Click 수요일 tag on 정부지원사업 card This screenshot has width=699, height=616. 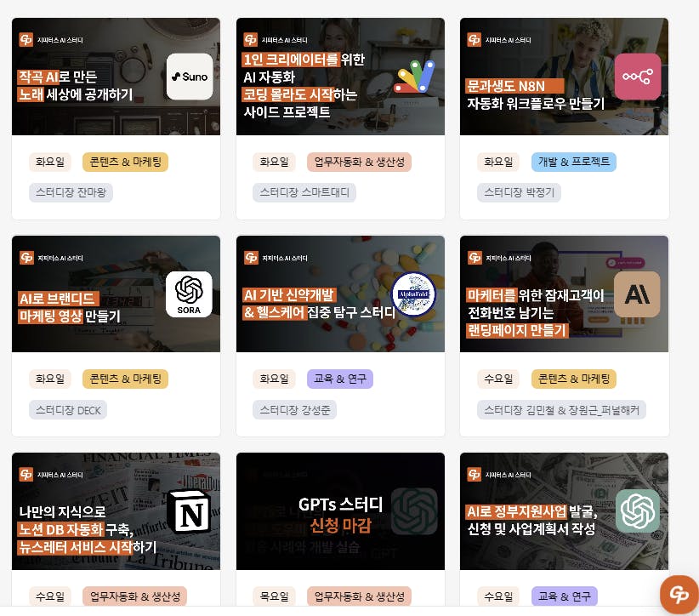498,596
